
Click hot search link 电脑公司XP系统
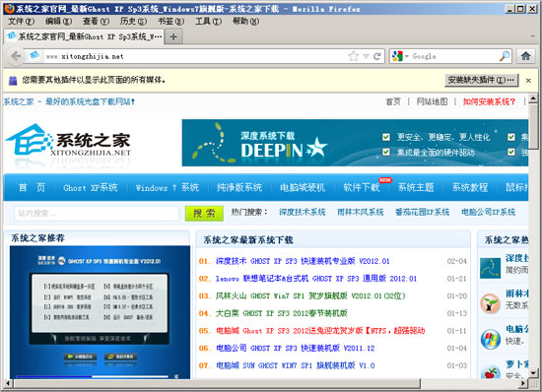pos(488,212)
